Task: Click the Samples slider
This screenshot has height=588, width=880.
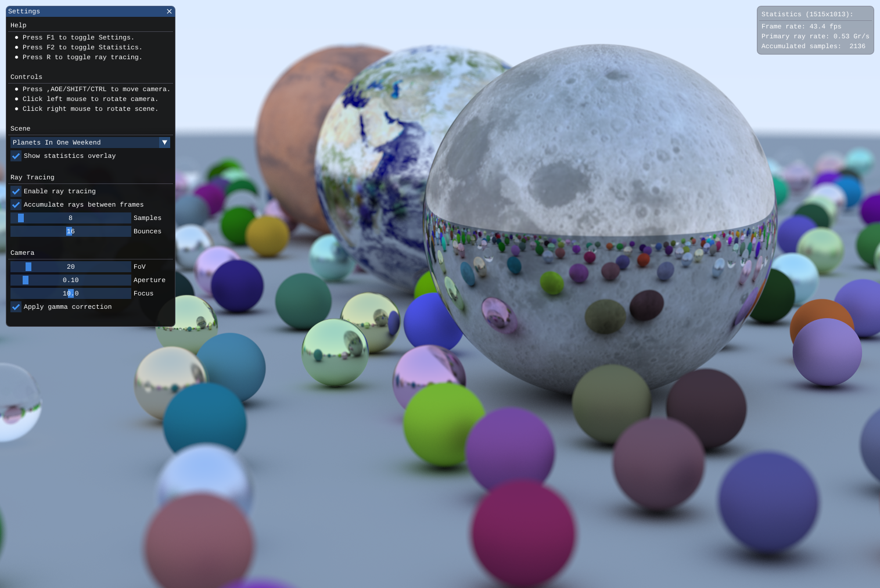Action: coord(71,218)
